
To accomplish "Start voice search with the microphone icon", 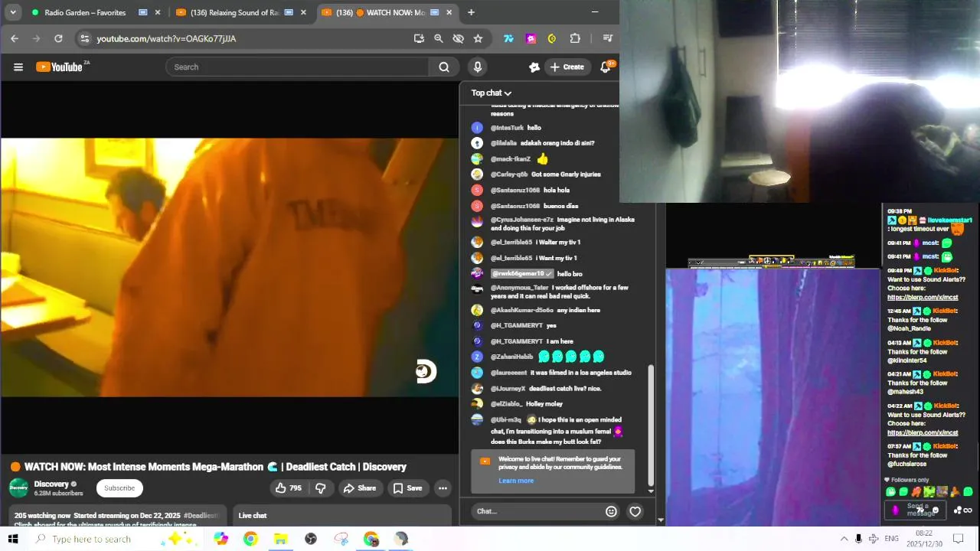I will coord(478,67).
